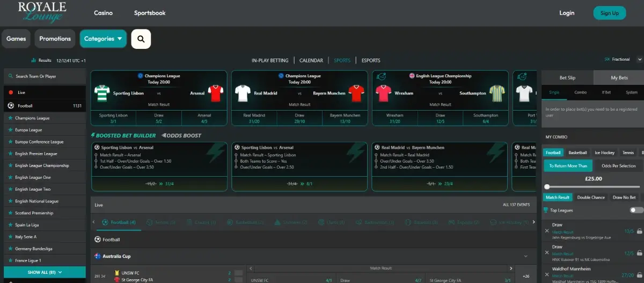Select Match Result market filter
The height and width of the screenshot is (283, 644).
(x=558, y=197)
